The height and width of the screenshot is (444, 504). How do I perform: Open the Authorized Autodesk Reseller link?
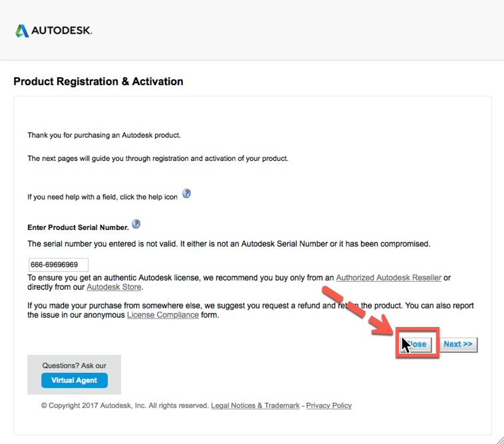[x=388, y=278]
